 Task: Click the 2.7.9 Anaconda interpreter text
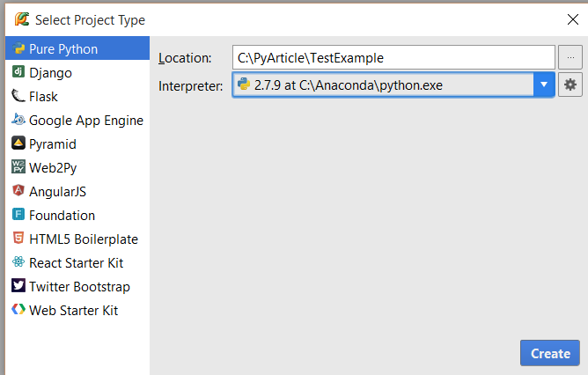349,85
